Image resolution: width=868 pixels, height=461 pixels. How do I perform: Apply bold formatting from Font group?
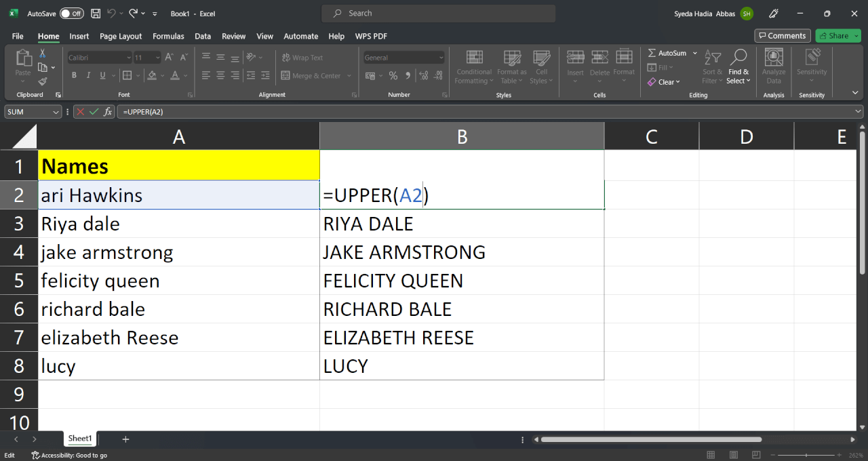[x=75, y=75]
